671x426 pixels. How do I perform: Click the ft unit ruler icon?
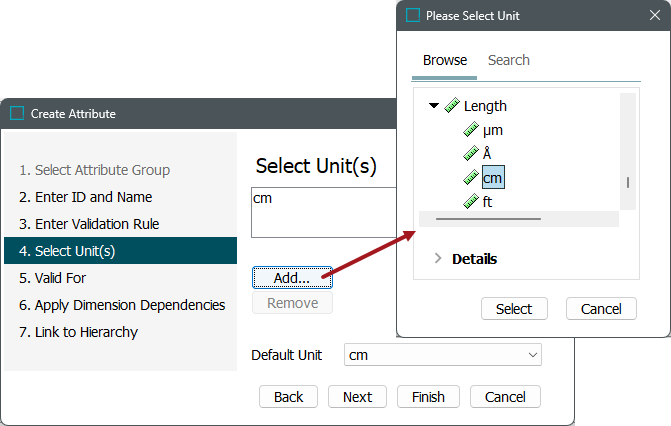point(471,202)
